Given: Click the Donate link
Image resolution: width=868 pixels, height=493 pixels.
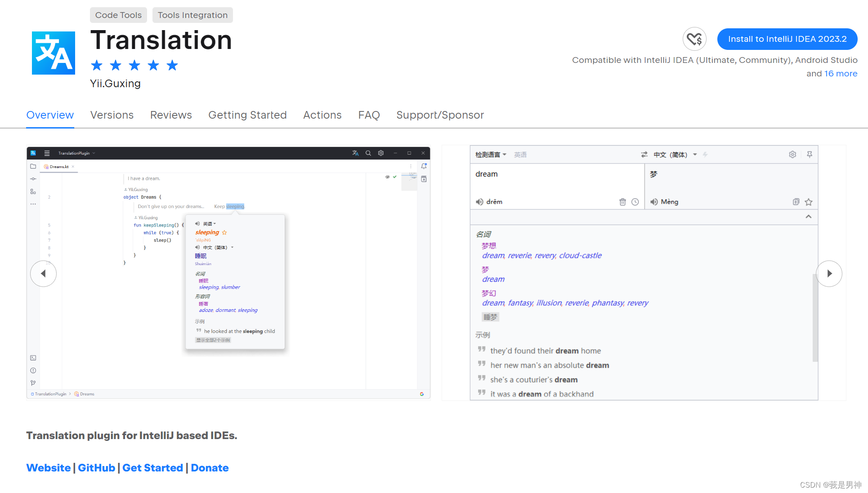Looking at the screenshot, I should coord(209,467).
